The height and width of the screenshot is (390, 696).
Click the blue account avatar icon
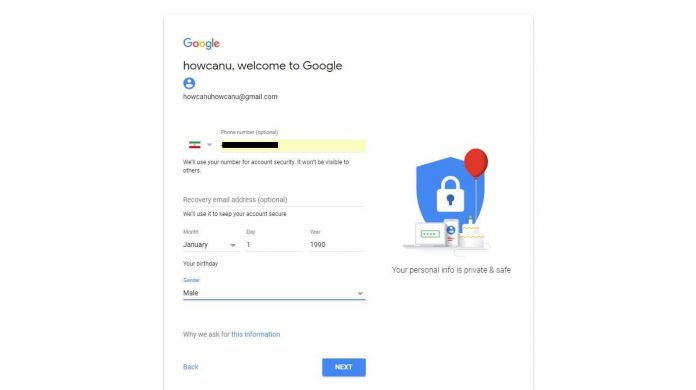189,83
